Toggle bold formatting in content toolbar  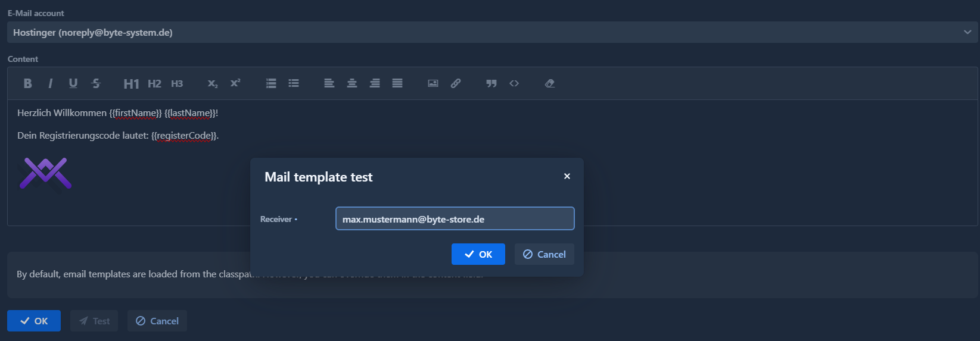pyautogui.click(x=27, y=83)
